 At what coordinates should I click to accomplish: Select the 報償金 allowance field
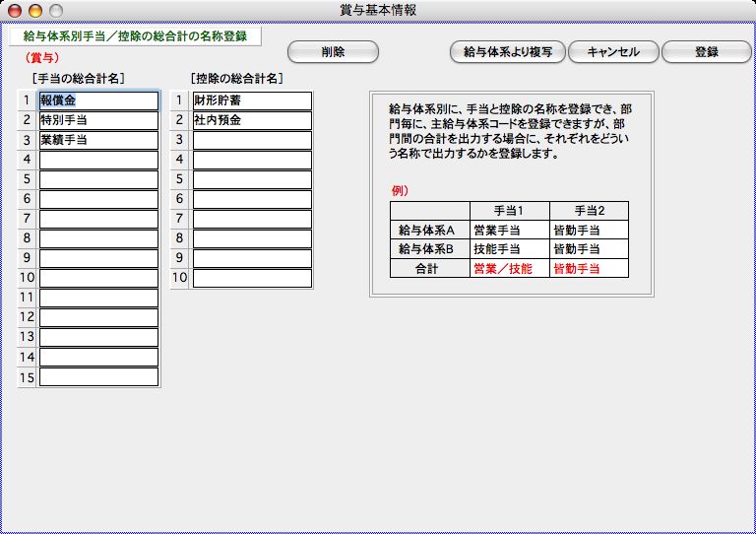click(98, 100)
